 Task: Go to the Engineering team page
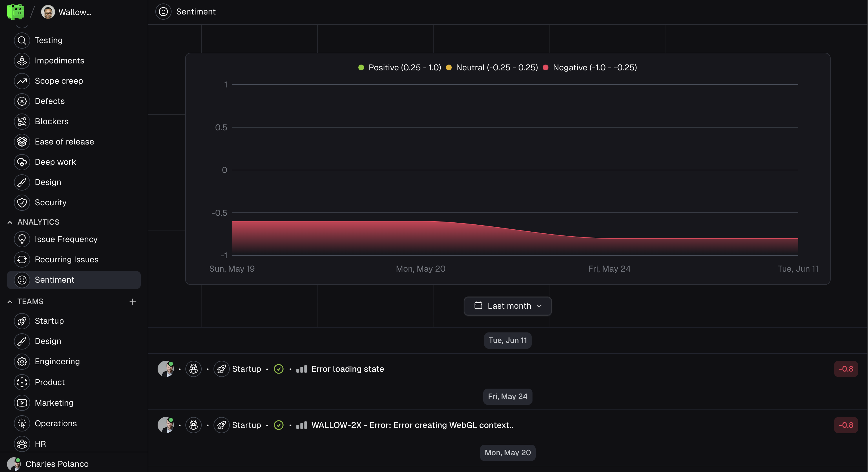point(57,361)
